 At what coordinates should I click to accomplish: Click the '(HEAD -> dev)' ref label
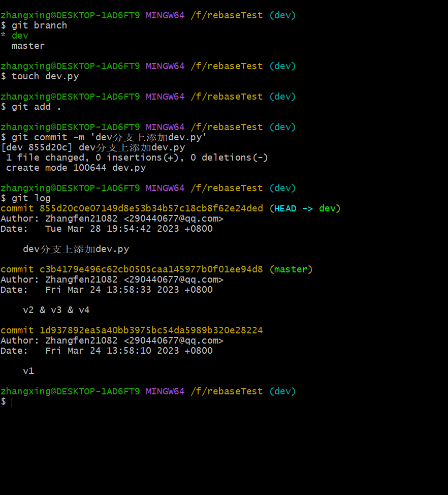point(305,208)
